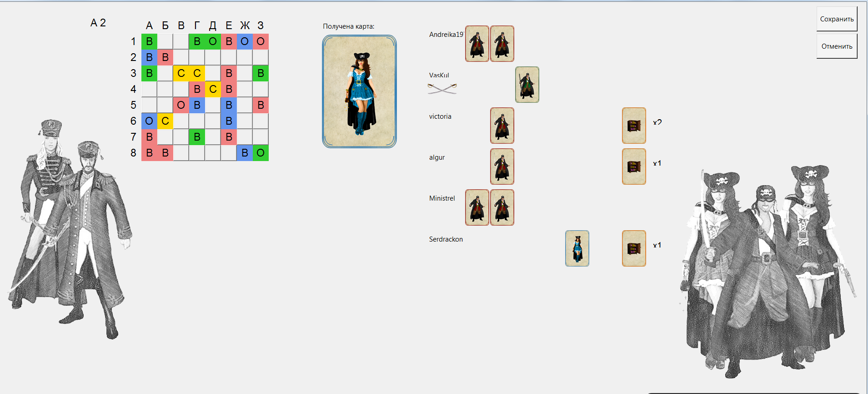Select yellow C cell Г3 on the grid
The width and height of the screenshot is (868, 394).
tap(197, 73)
